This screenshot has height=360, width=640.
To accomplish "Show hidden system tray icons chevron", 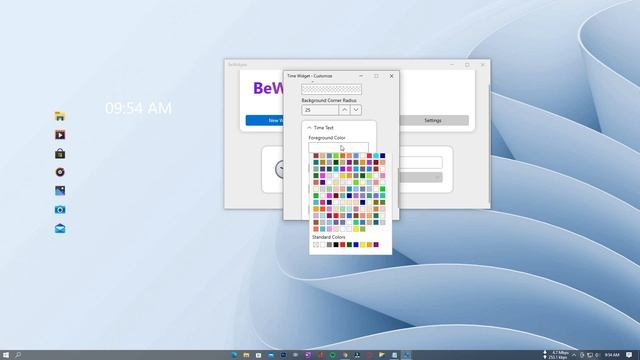I will coord(574,355).
